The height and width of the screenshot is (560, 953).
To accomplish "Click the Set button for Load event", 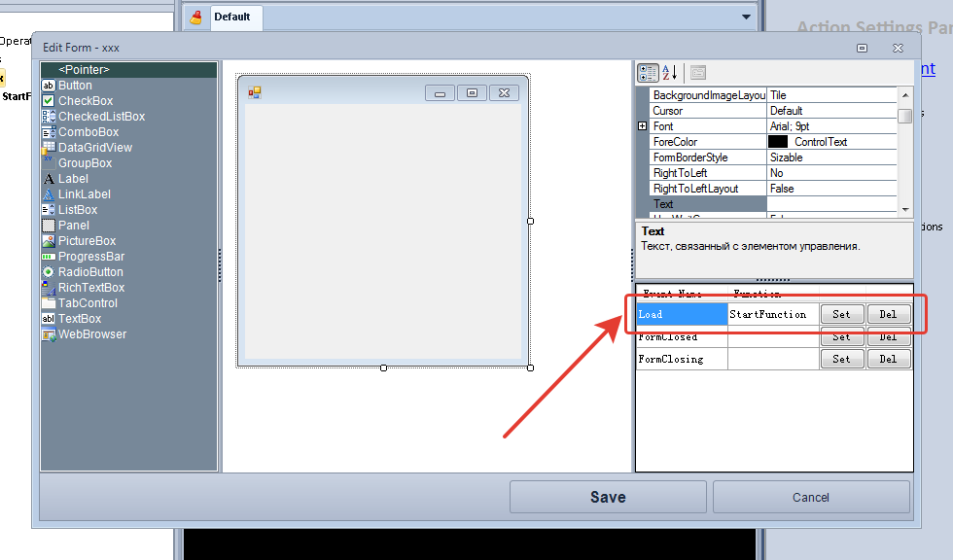I will (x=841, y=314).
